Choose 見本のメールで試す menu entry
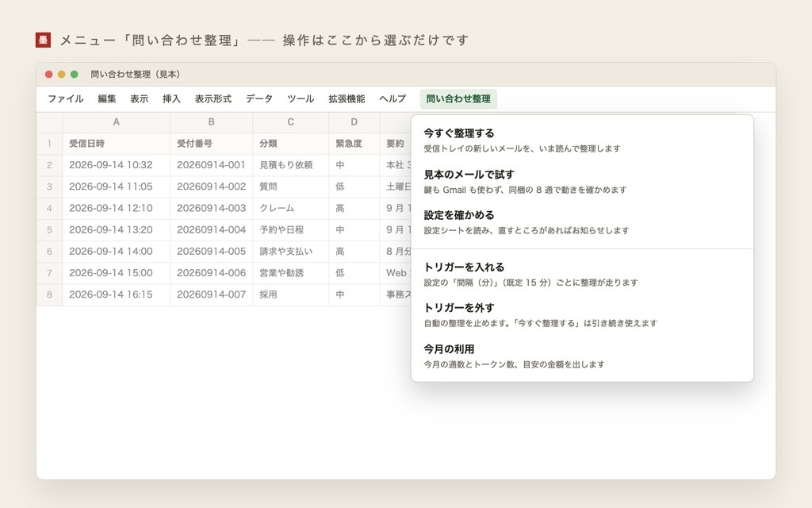The image size is (812, 508). coord(582,182)
